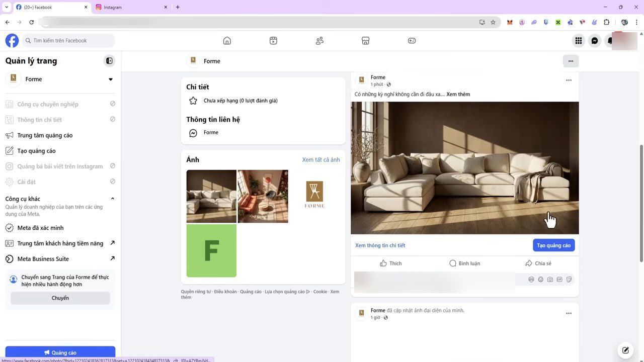Open Forme page switcher dropdown arrow
Screen dimensions: 644x362
click(x=111, y=79)
